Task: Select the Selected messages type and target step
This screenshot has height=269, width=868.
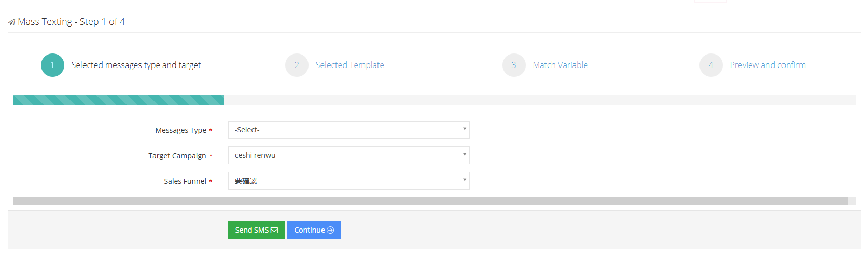Action: (x=136, y=65)
